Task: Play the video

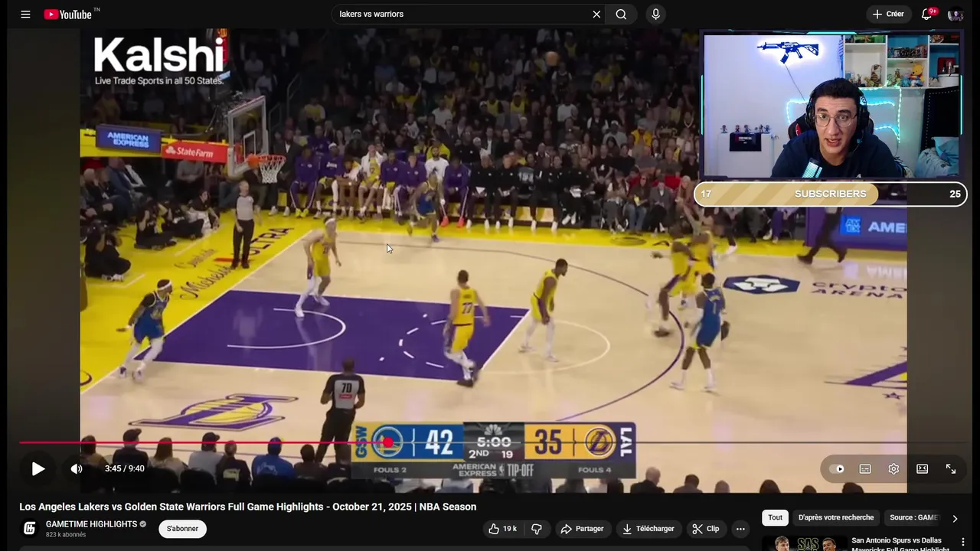Action: click(x=38, y=469)
